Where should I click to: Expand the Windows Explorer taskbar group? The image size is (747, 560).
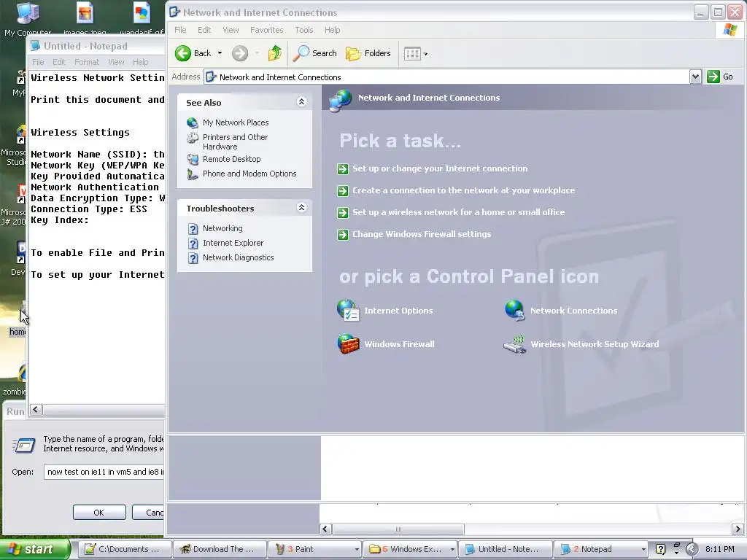[x=452, y=550]
